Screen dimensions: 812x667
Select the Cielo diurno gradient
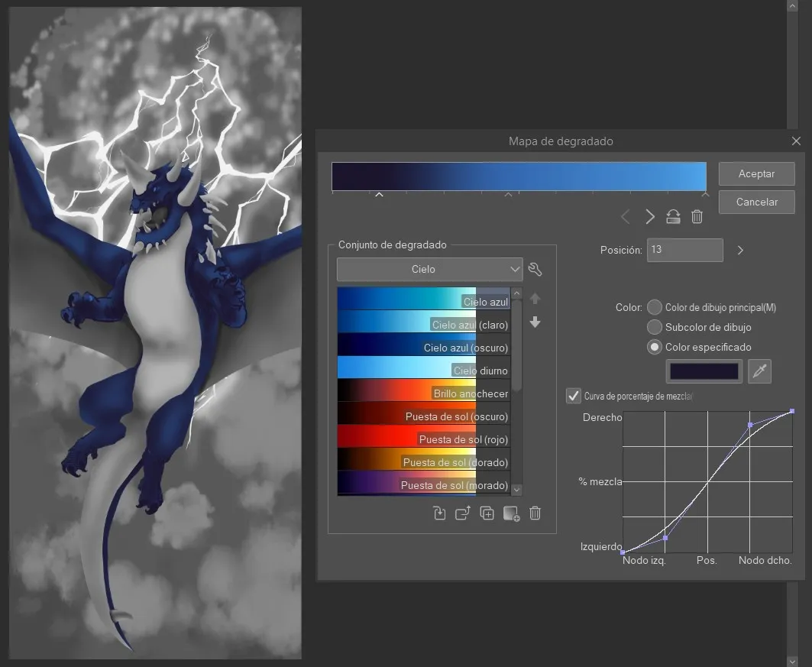424,367
